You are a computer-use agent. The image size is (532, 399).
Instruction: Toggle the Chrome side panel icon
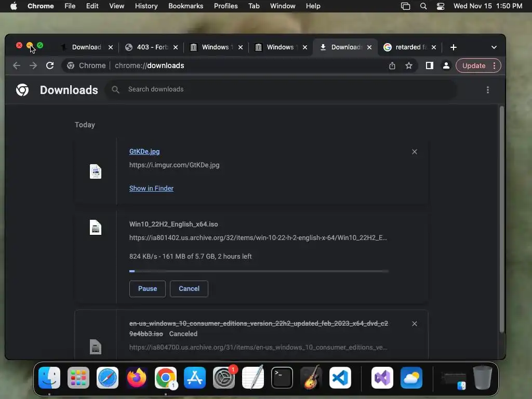pyautogui.click(x=430, y=65)
